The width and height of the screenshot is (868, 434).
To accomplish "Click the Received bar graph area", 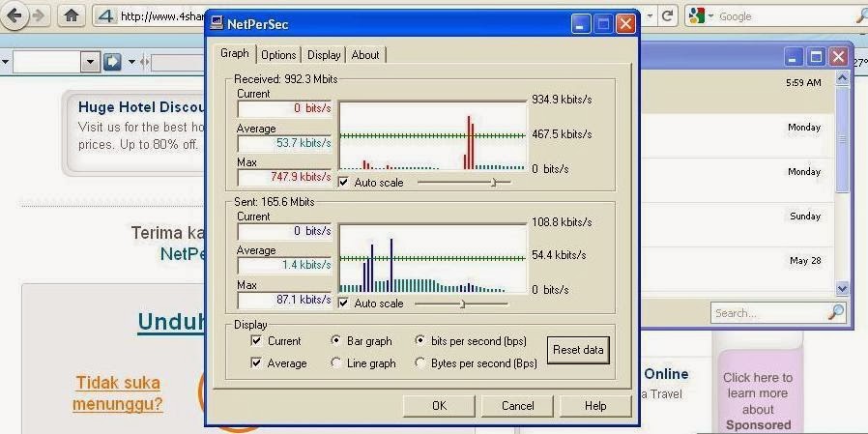I will 432,135.
